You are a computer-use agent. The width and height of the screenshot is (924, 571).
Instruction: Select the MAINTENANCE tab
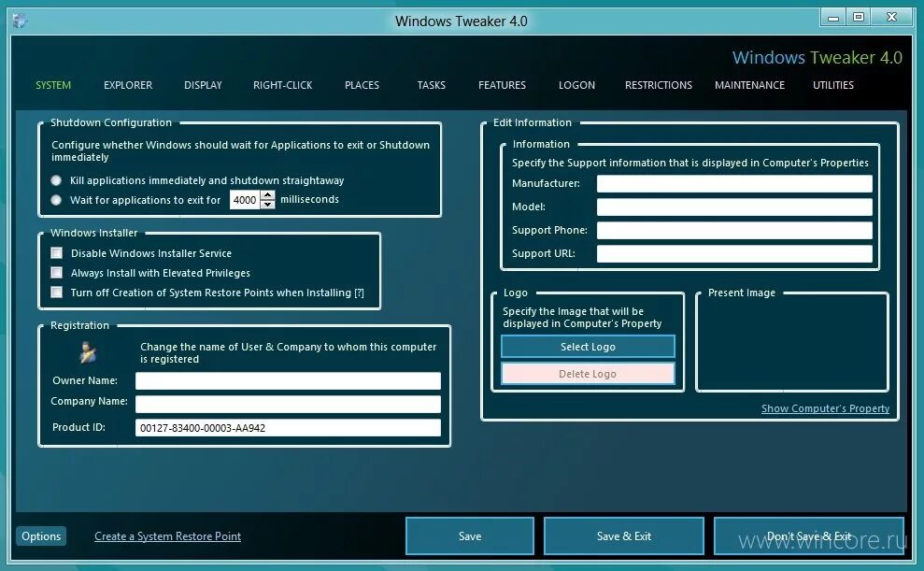(x=749, y=85)
